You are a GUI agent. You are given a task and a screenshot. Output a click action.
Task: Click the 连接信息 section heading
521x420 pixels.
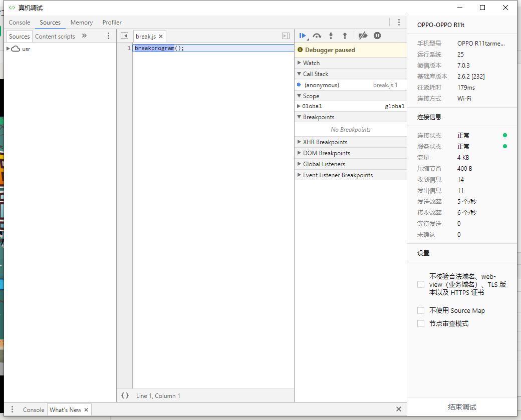429,117
